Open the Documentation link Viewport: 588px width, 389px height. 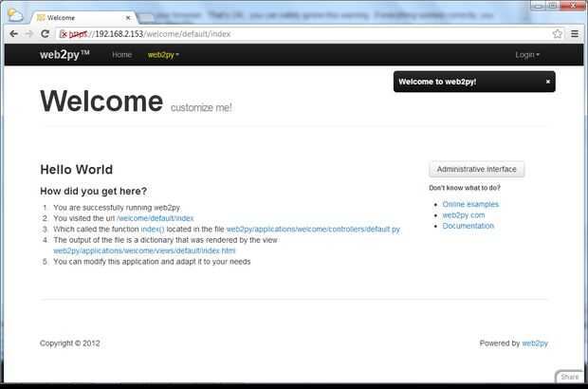coord(468,226)
